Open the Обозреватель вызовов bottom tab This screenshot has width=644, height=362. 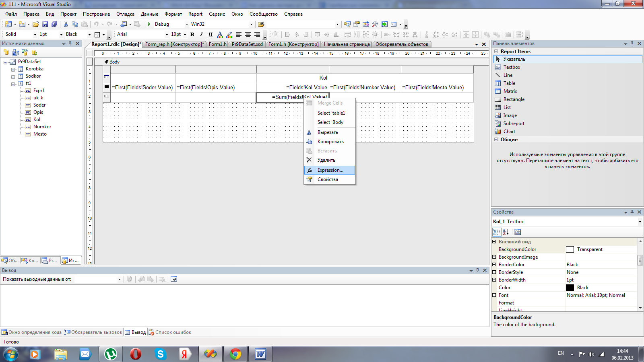coord(93,332)
